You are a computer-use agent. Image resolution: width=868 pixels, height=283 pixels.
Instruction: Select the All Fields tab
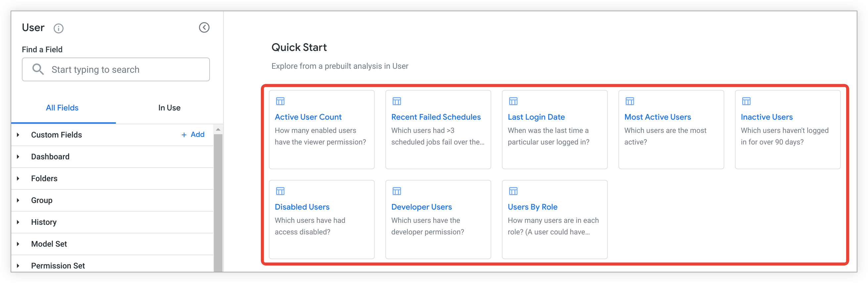[x=62, y=108]
